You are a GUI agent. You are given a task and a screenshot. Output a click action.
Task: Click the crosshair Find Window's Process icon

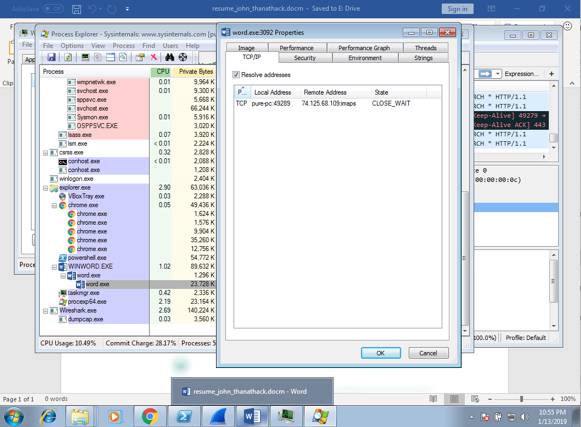[x=183, y=57]
